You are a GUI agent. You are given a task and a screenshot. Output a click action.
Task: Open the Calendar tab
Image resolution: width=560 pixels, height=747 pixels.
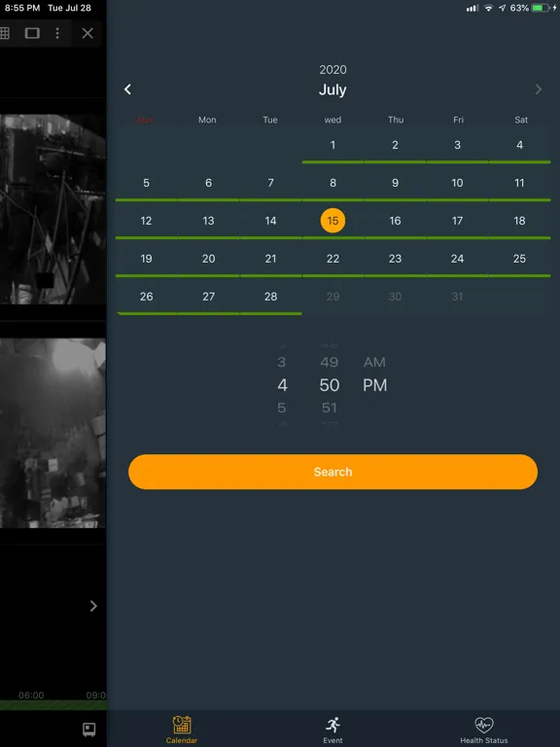pyautogui.click(x=182, y=729)
